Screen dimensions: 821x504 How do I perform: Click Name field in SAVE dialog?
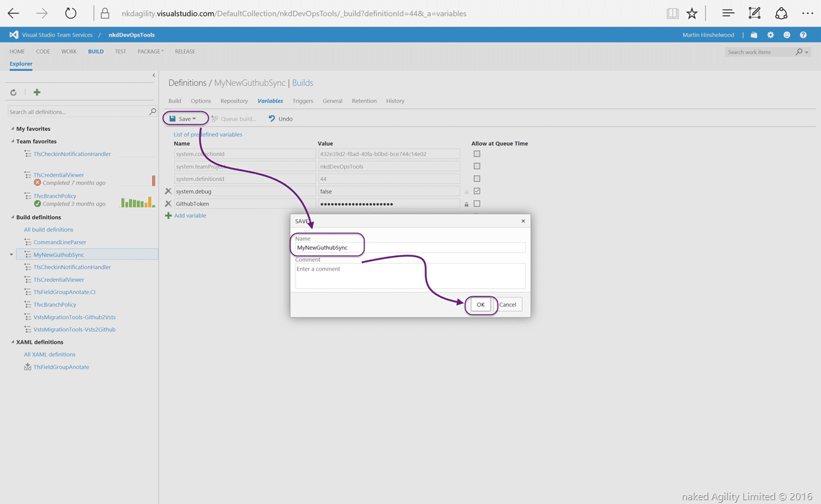click(x=410, y=248)
